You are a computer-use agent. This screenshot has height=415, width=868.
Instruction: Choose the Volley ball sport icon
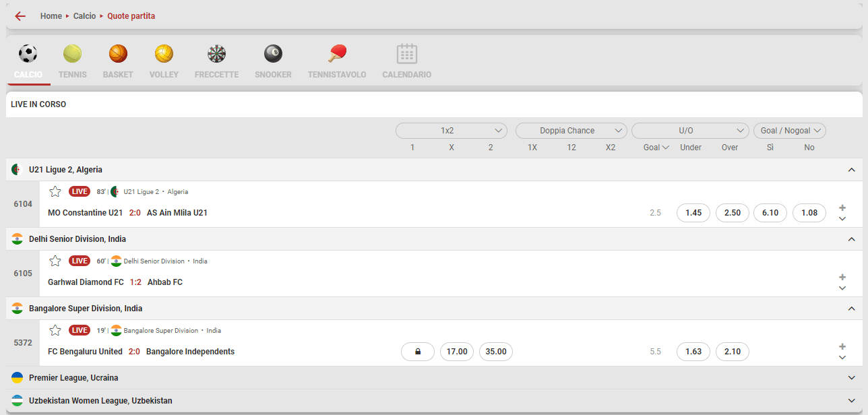pos(164,54)
